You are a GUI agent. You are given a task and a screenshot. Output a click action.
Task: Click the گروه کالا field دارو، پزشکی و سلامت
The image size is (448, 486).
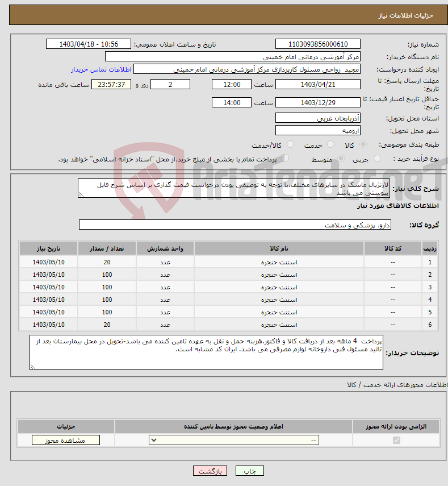(x=235, y=225)
